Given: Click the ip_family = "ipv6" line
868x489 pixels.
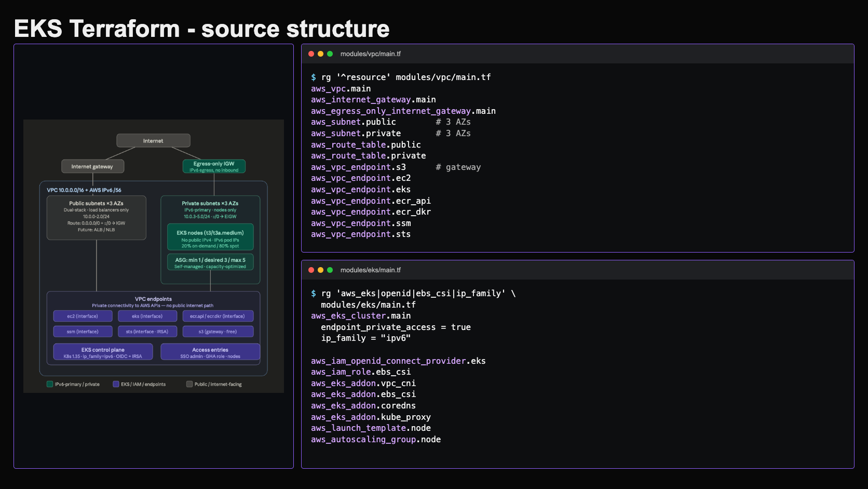Looking at the screenshot, I should click(x=366, y=338).
